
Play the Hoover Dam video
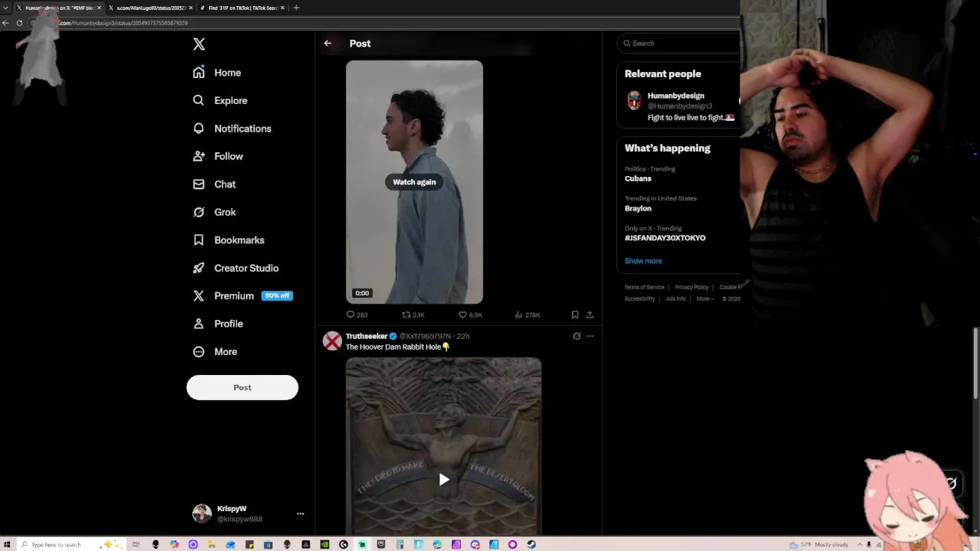click(443, 480)
